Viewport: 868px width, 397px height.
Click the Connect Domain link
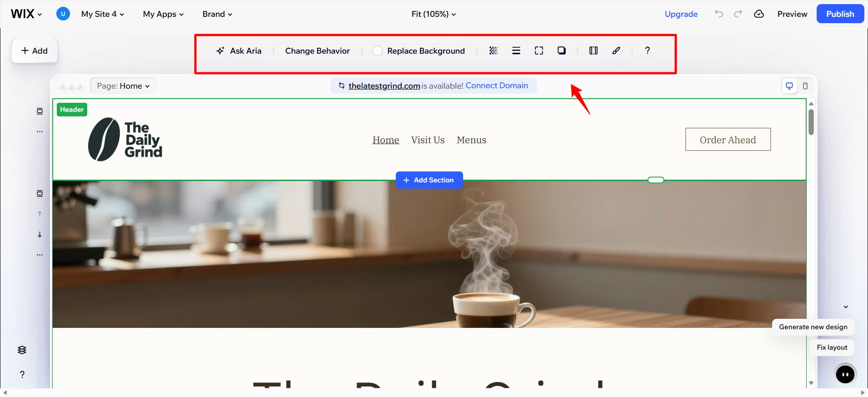click(497, 85)
